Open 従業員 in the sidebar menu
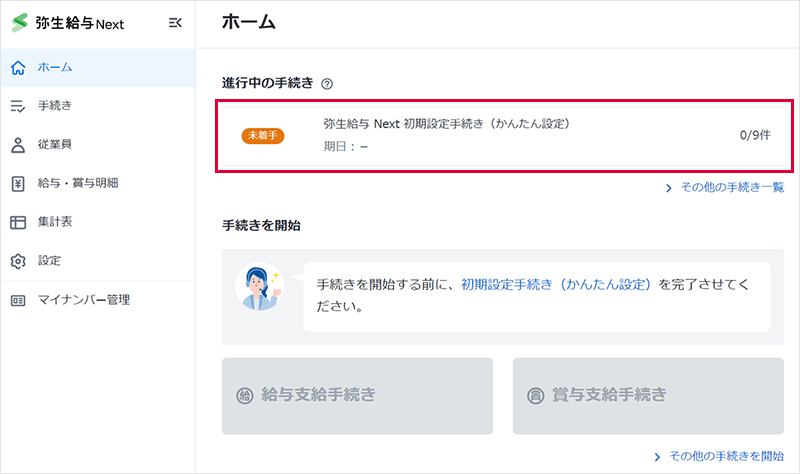 click(97, 145)
